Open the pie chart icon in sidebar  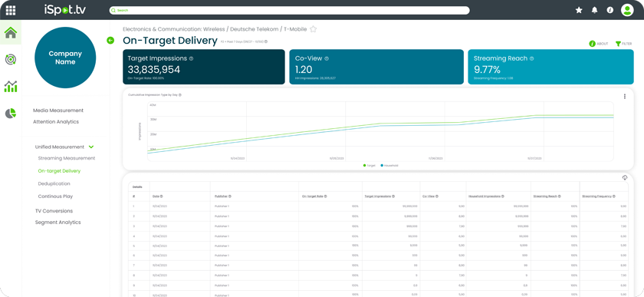click(x=11, y=113)
